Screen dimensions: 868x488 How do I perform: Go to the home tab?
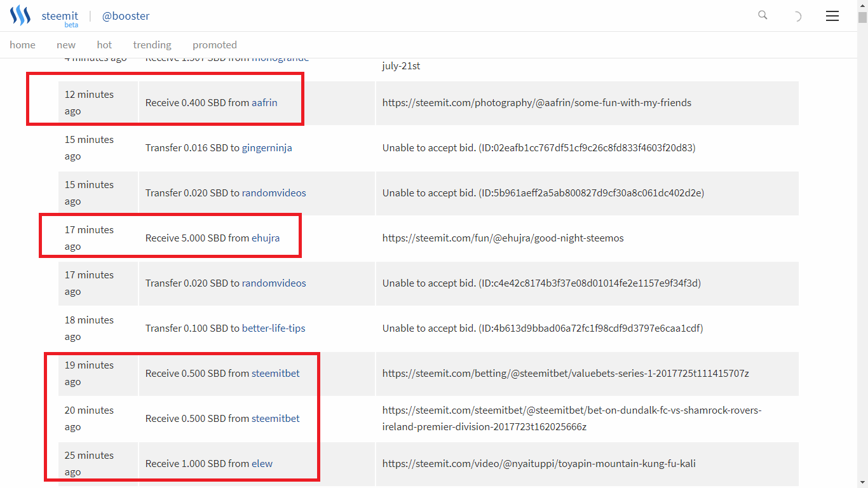pyautogui.click(x=22, y=44)
